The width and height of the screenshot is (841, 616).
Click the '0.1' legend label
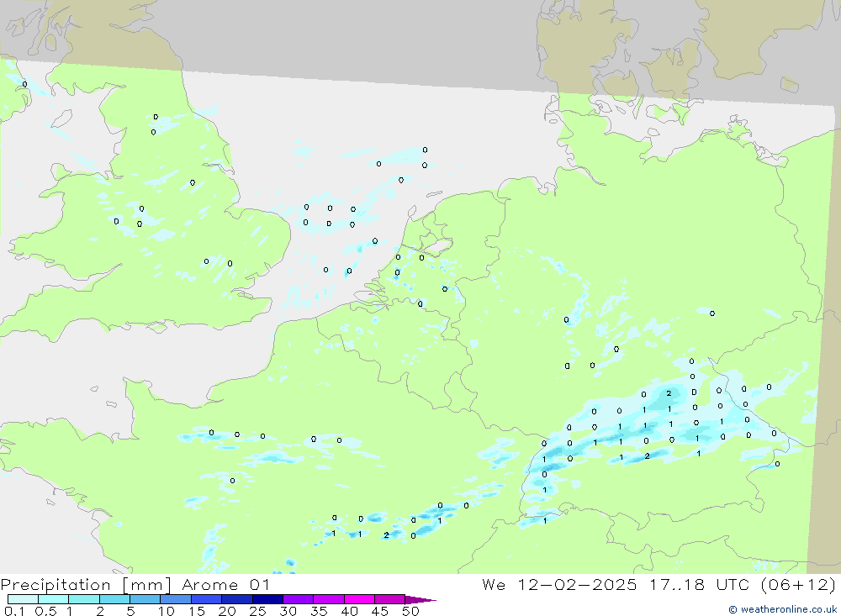[x=14, y=611]
